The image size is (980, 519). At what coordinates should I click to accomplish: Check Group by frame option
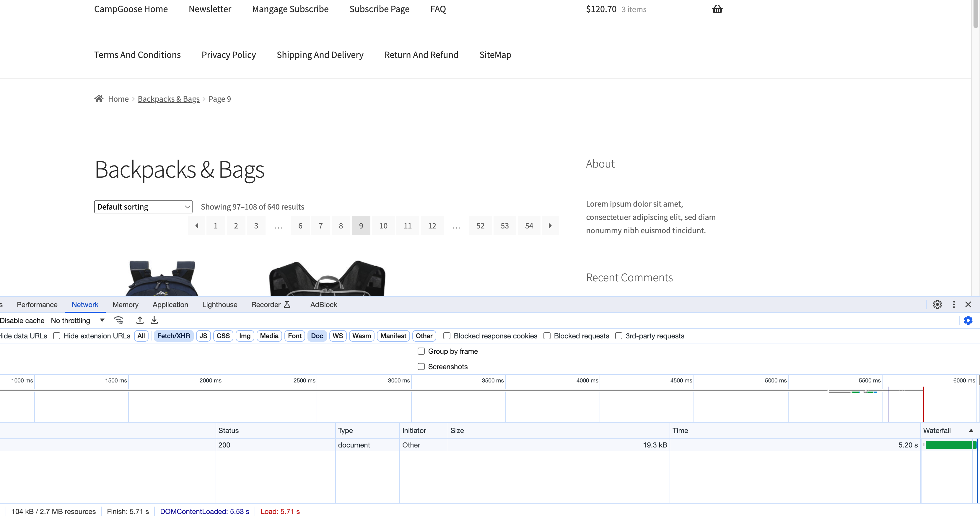click(421, 351)
